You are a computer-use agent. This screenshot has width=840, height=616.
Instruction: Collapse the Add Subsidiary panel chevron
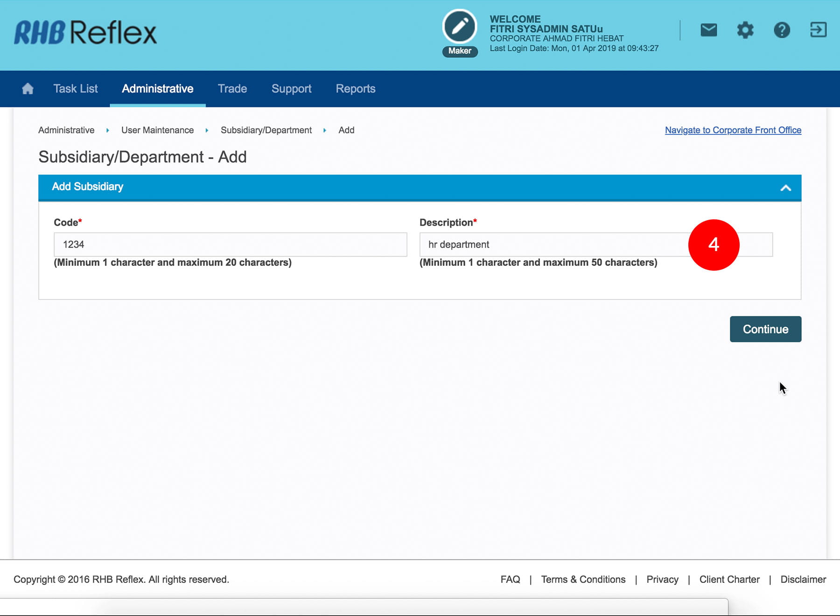[786, 188]
